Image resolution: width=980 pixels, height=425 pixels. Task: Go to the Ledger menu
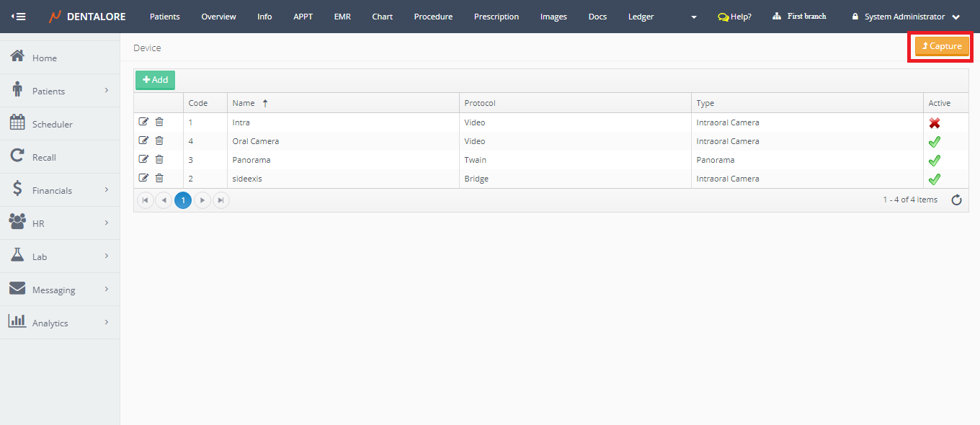641,17
